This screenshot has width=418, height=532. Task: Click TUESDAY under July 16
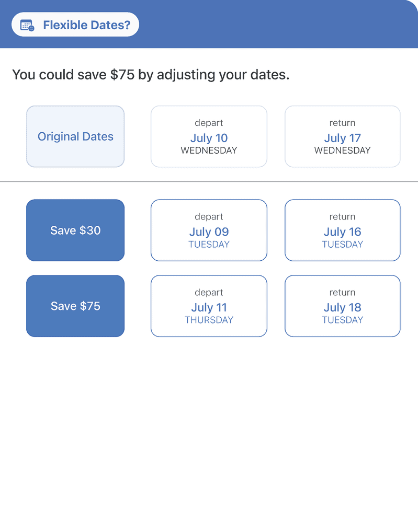point(342,245)
